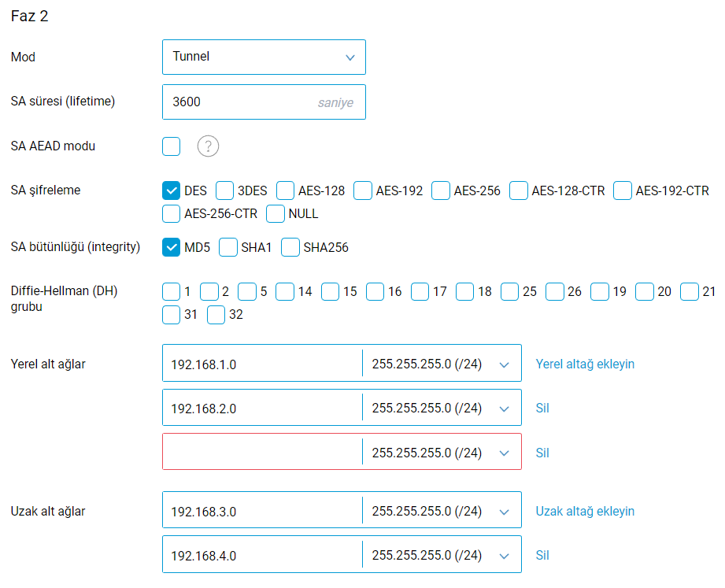
Task: Check Diffie-Hellman group 32
Action: click(216, 315)
